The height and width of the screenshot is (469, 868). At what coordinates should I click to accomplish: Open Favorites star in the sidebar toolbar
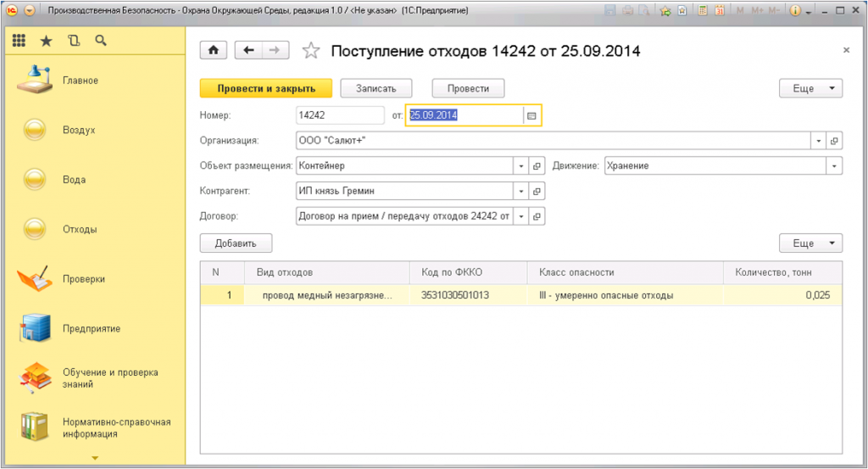(46, 41)
